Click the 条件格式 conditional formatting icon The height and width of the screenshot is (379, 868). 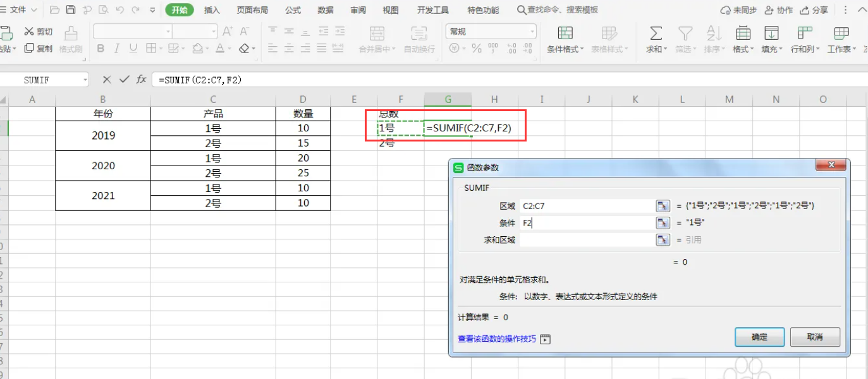coord(565,33)
